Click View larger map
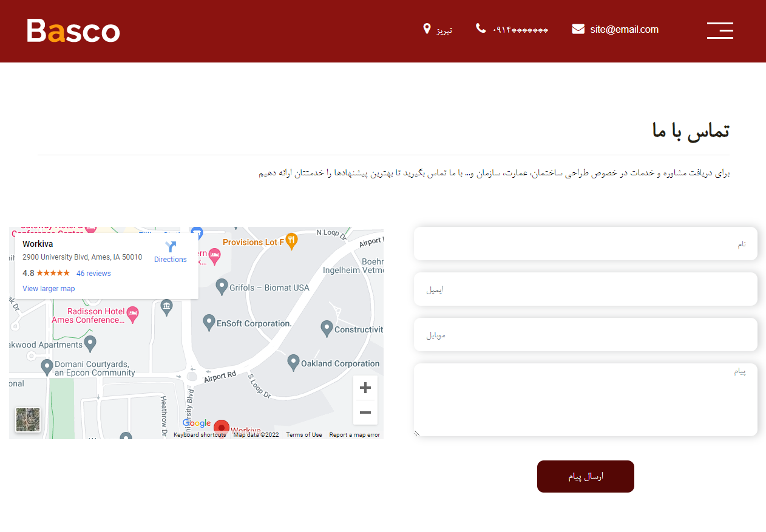 (49, 288)
